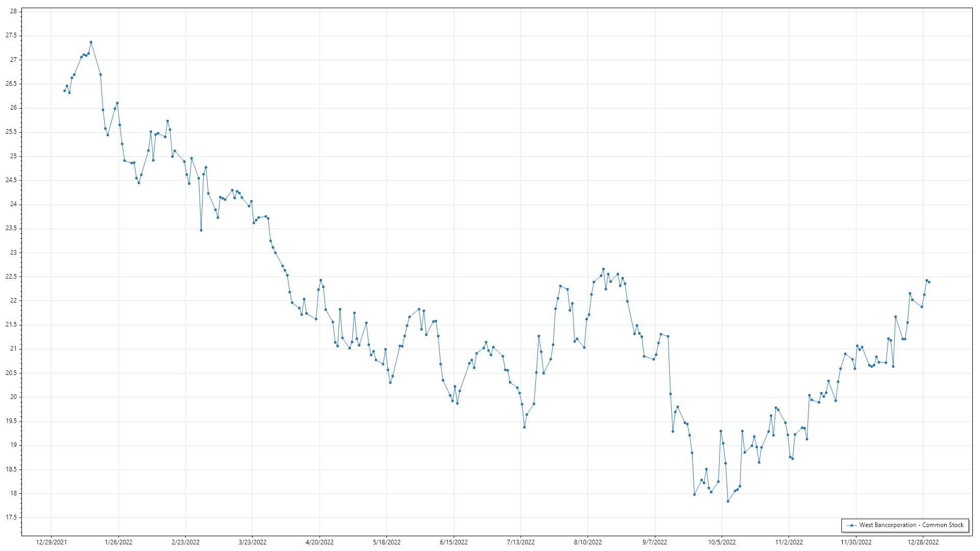Click the 5/18/2022 date label
Screen dimensions: 980x551
coord(386,542)
